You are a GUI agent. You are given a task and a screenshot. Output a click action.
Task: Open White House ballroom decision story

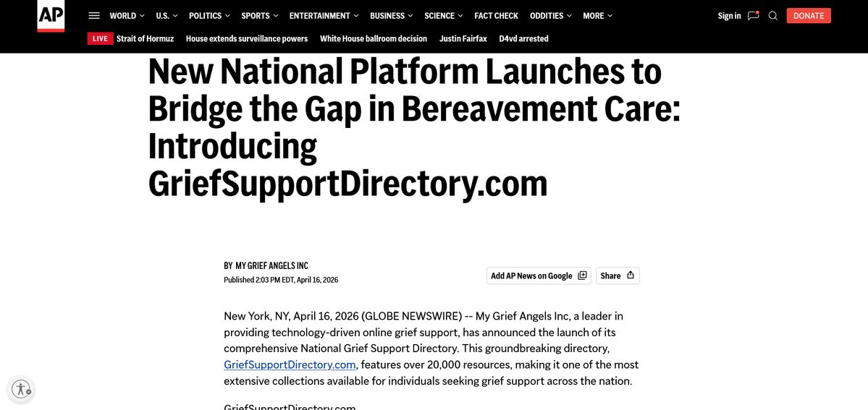pos(374,39)
